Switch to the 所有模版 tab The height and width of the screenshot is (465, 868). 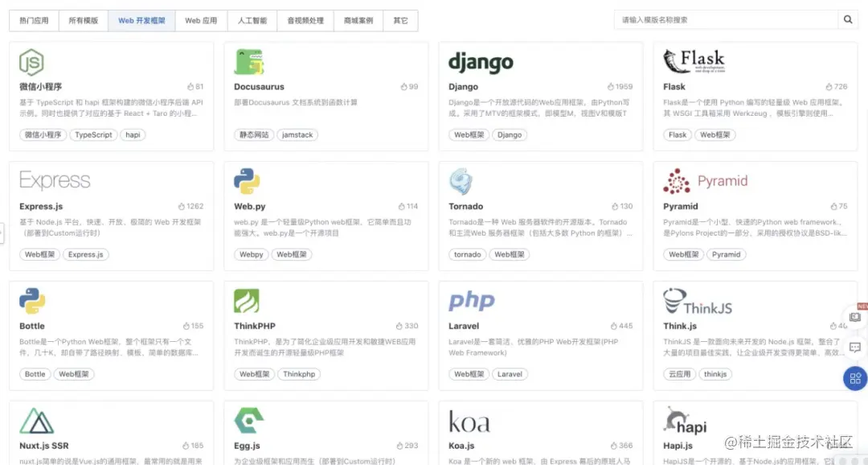(83, 20)
